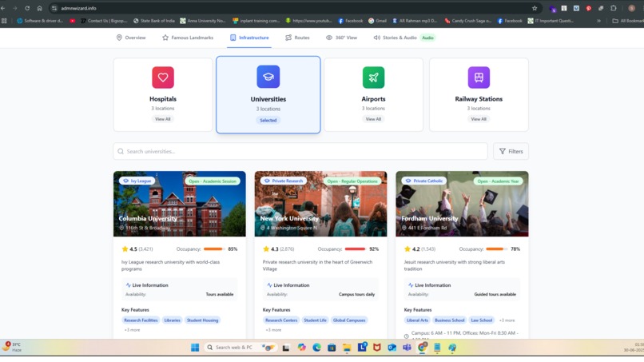Screen dimensions: 644x362
Task: Click the star rating icon for Fordham University
Action: coord(407,249)
